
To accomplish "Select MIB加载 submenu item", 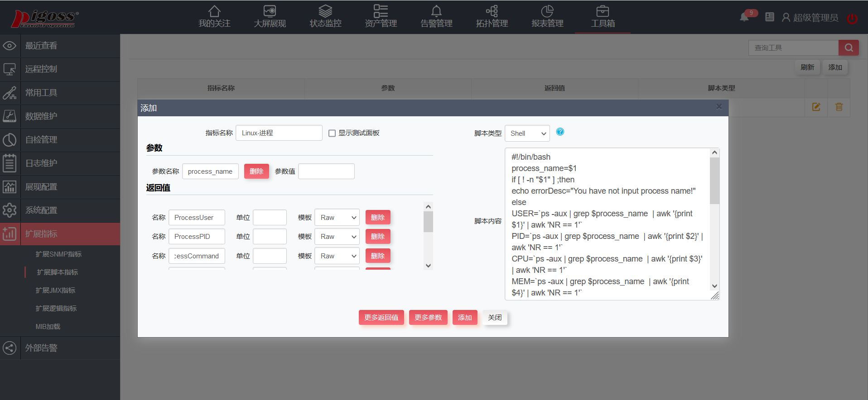I will [x=48, y=327].
